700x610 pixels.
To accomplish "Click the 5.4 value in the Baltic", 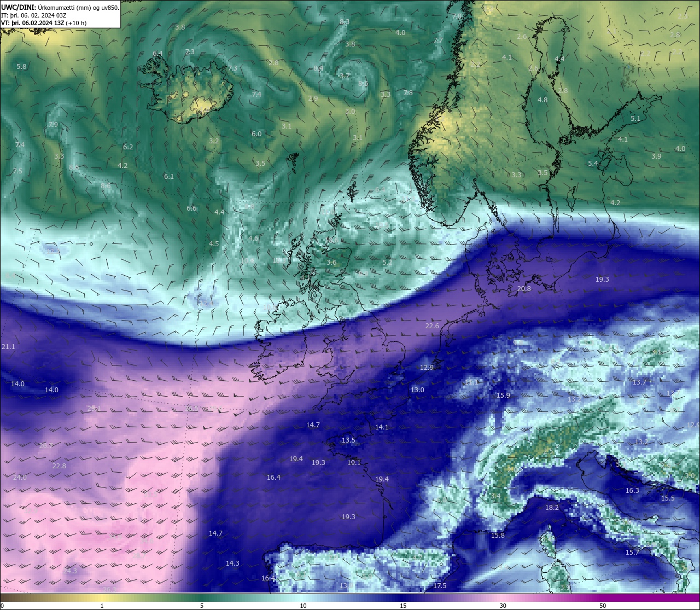I will 593,163.
